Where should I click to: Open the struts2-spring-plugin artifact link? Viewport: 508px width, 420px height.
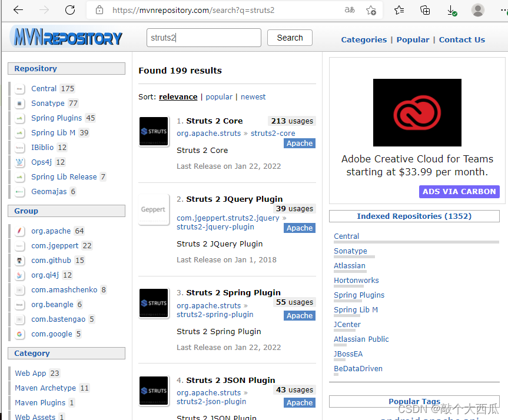coord(215,315)
